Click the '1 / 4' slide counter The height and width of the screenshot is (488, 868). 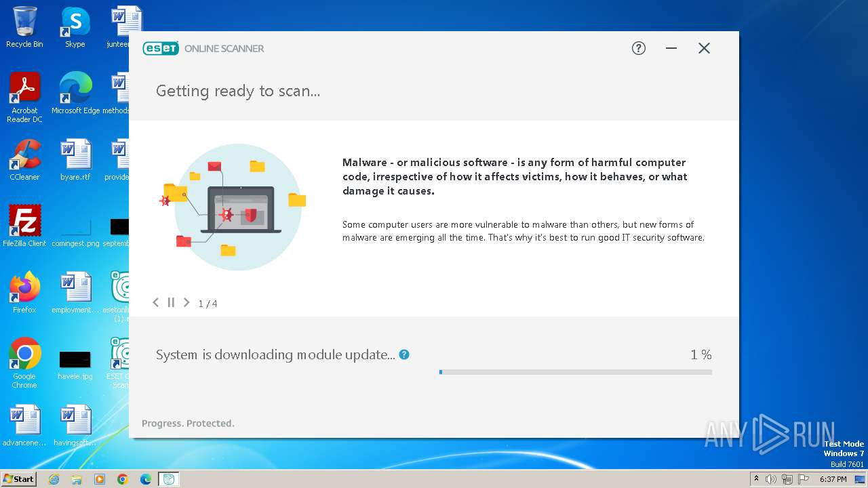coord(208,303)
